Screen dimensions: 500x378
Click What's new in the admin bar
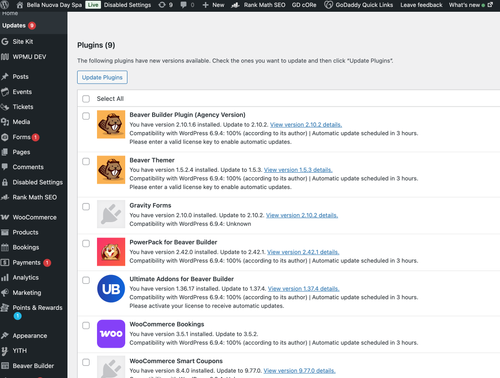[471, 5]
